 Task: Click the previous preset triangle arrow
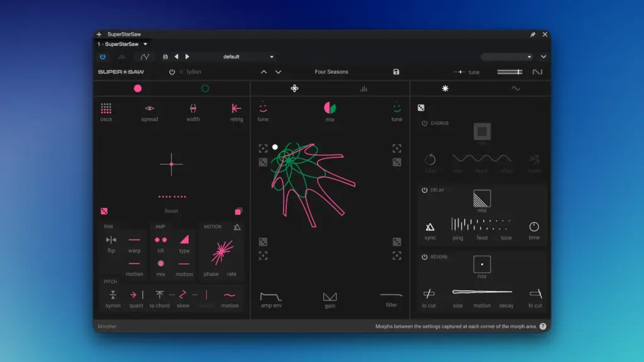176,57
